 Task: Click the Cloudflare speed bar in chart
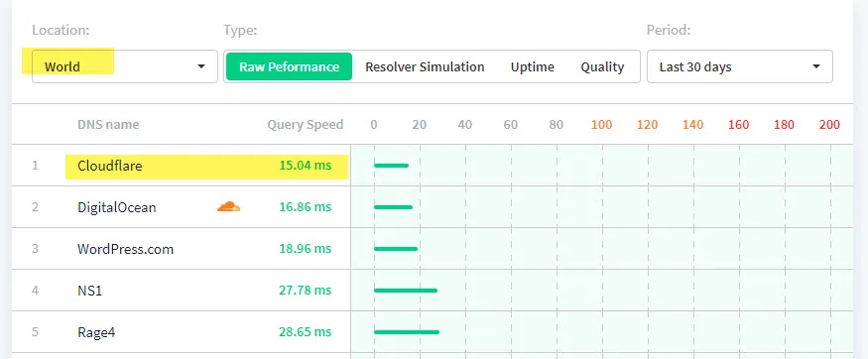click(x=392, y=166)
